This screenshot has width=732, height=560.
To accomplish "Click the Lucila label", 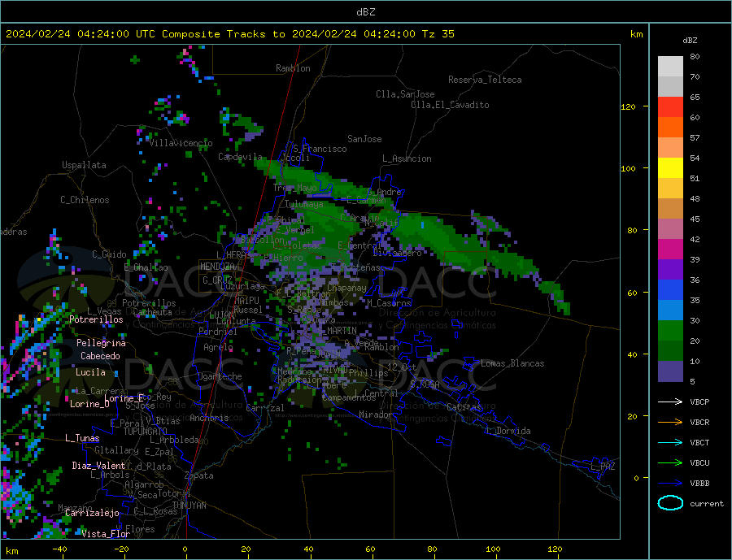I will click(x=90, y=372).
